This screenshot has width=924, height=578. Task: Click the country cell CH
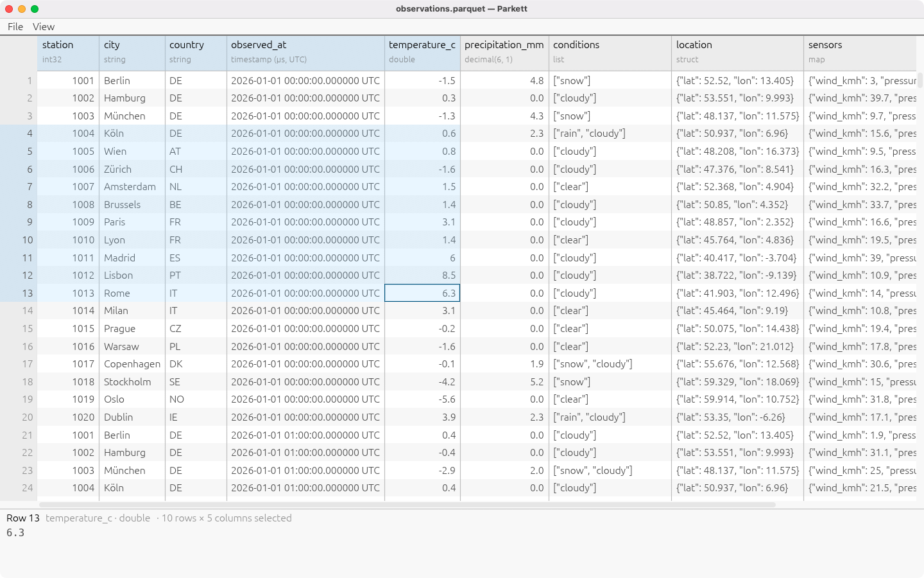click(x=196, y=169)
